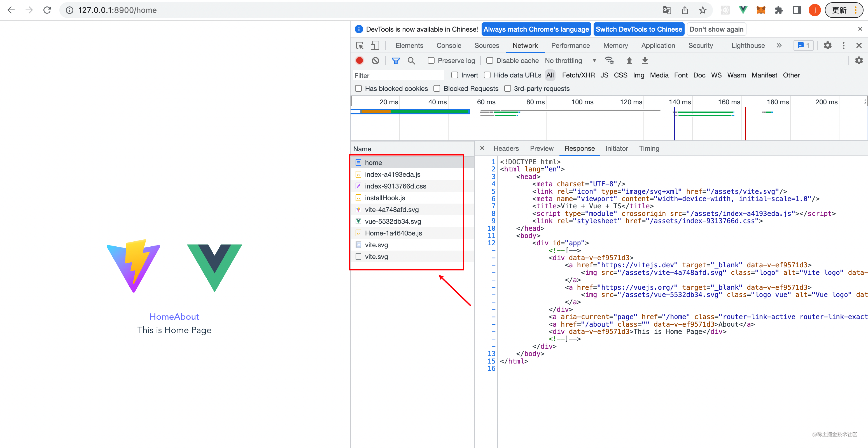This screenshot has height=448, width=868.
Task: Clear the network log
Action: point(375,61)
